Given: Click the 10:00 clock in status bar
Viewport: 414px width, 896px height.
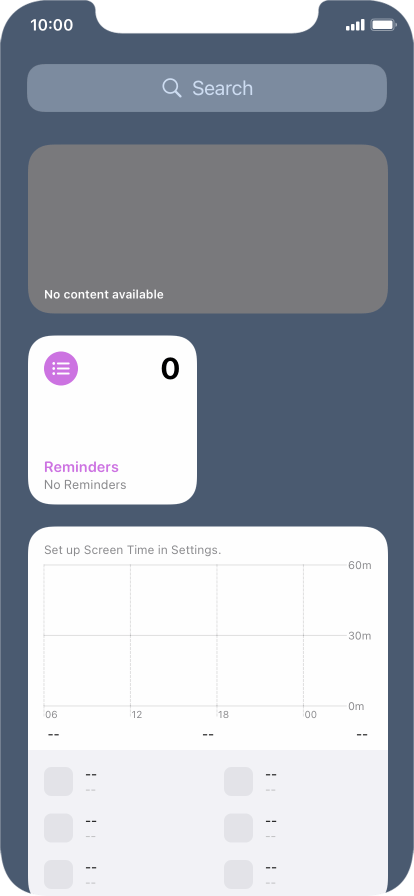Looking at the screenshot, I should pos(51,25).
